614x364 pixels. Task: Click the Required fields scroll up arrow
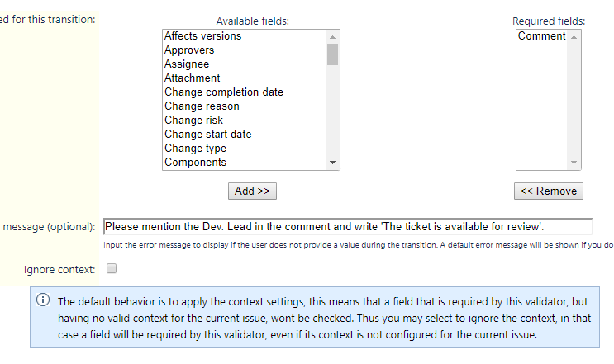[x=574, y=37]
